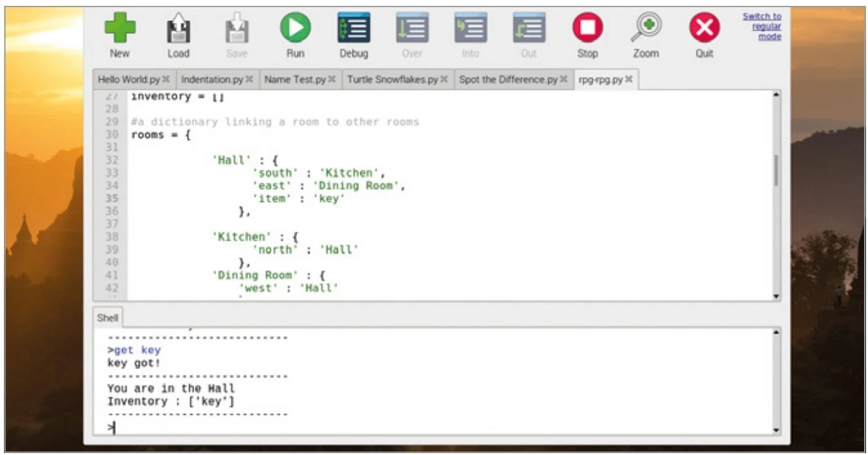This screenshot has width=868, height=455.
Task: Open Zoom magnifier tool
Action: (x=645, y=29)
